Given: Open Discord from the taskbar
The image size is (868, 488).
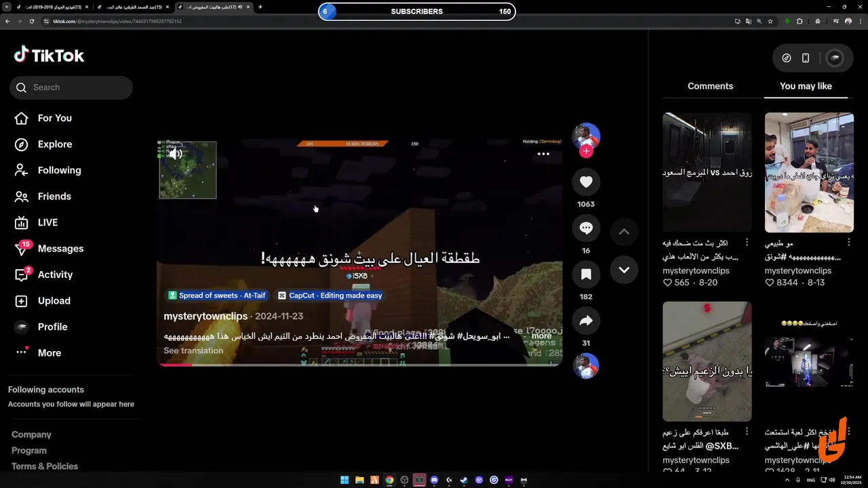Looking at the screenshot, I should click(x=435, y=480).
